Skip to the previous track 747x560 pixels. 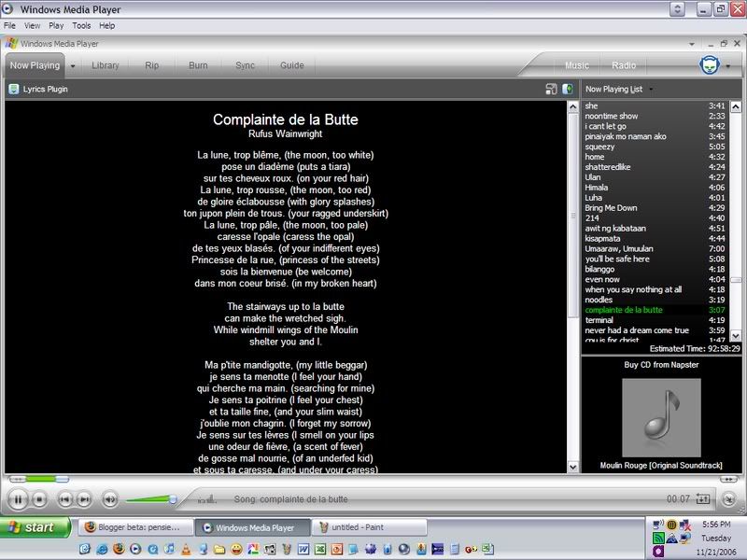click(x=65, y=500)
